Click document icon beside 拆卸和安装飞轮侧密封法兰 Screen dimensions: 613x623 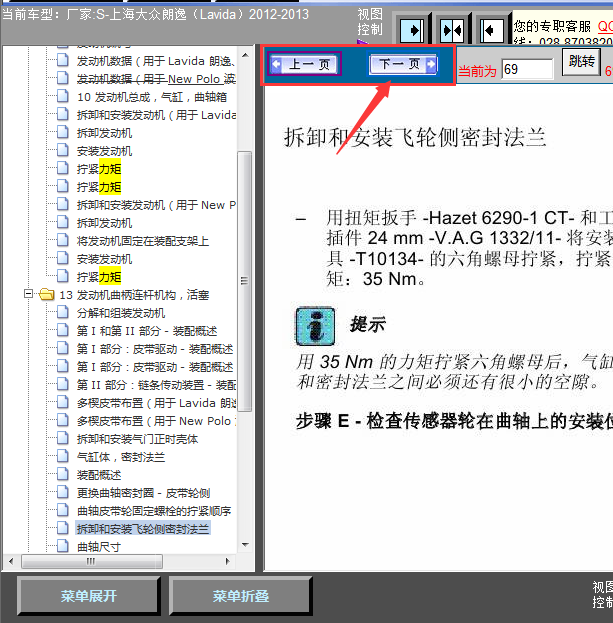coord(62,528)
